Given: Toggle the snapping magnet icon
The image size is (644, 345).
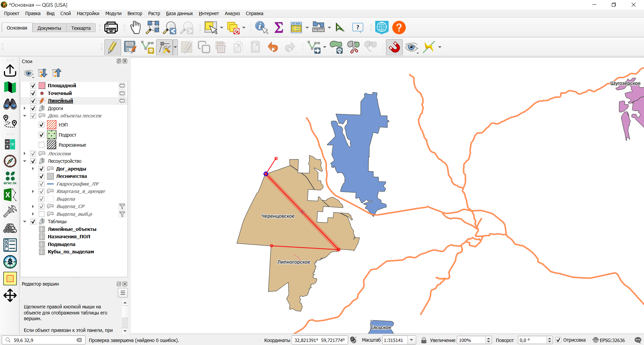Looking at the screenshot, I should pos(394,47).
